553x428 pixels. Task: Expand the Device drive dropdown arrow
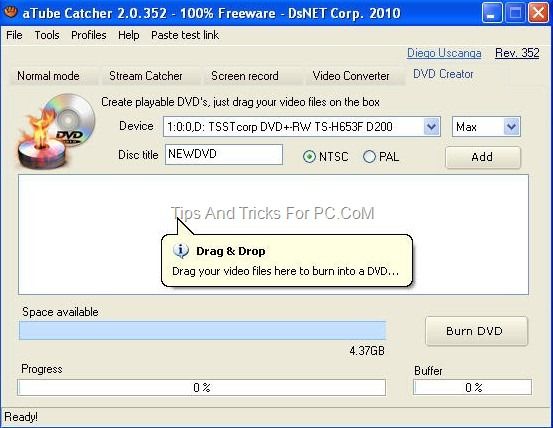click(x=431, y=127)
